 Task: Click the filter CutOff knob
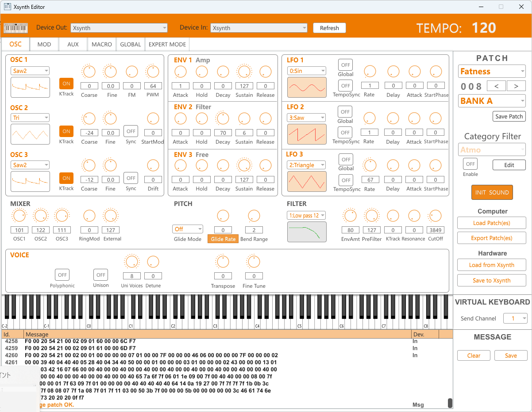[x=436, y=216]
